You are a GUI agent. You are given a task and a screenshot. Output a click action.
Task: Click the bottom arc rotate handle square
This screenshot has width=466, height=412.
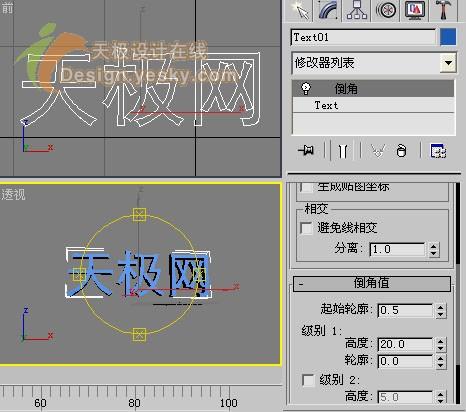(x=139, y=334)
